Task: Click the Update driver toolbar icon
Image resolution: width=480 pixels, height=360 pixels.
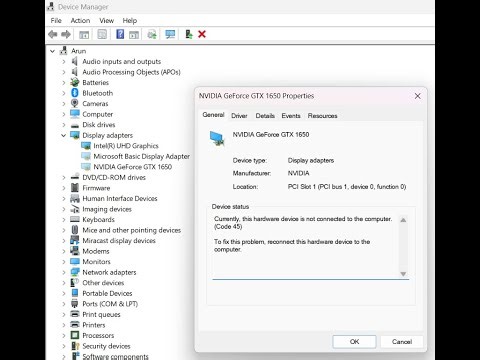Action: pos(189,34)
